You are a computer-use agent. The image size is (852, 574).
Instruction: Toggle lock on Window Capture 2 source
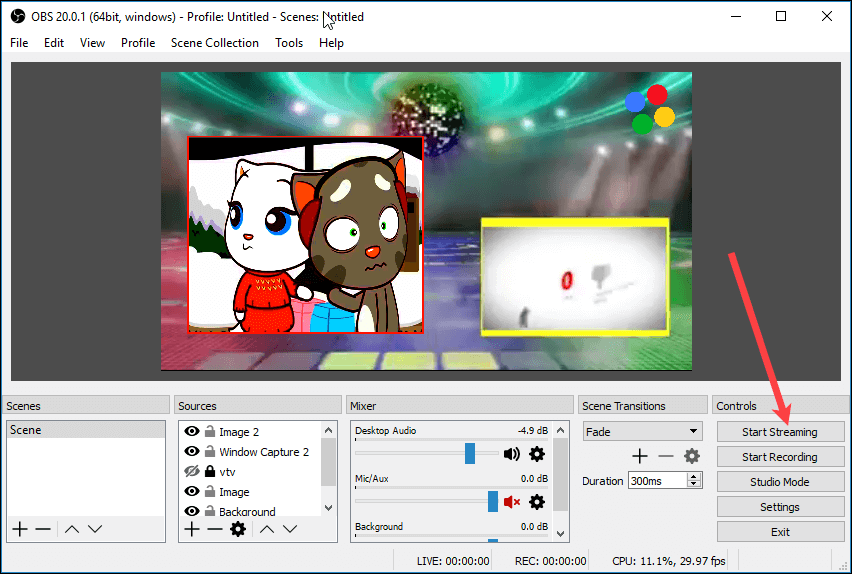[210, 452]
